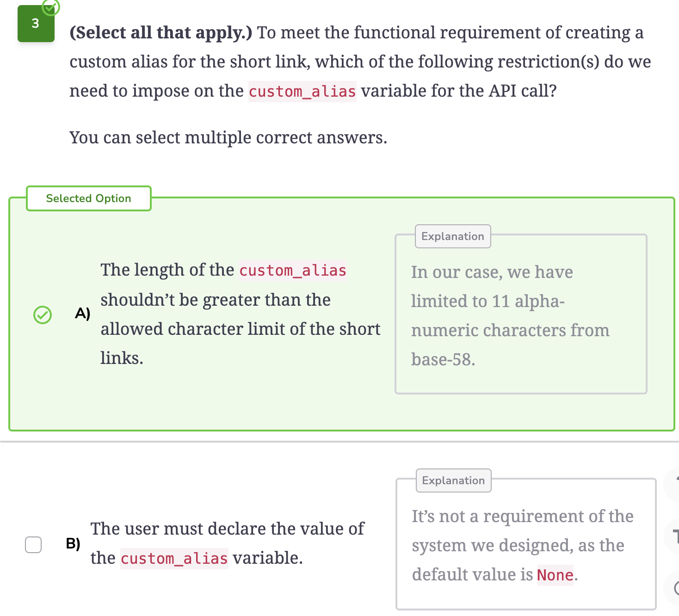Click custom_alias code snippet in the question
This screenshot has width=679, height=616.
[302, 91]
